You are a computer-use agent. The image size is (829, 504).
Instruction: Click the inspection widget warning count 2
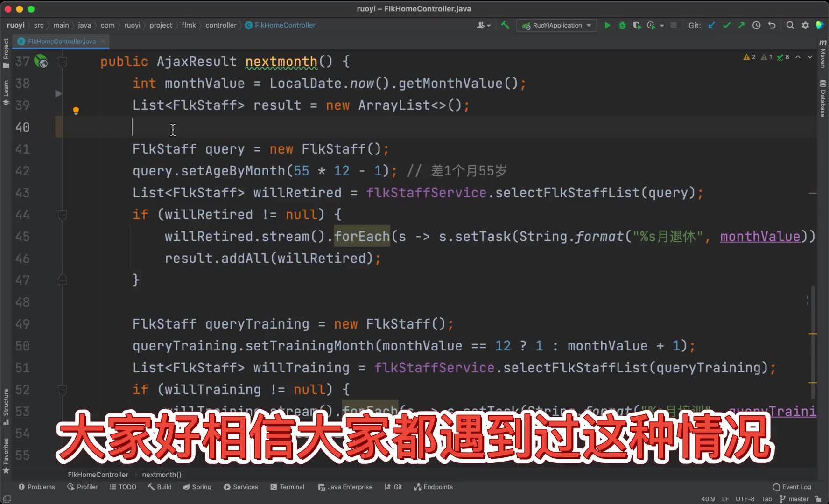750,57
